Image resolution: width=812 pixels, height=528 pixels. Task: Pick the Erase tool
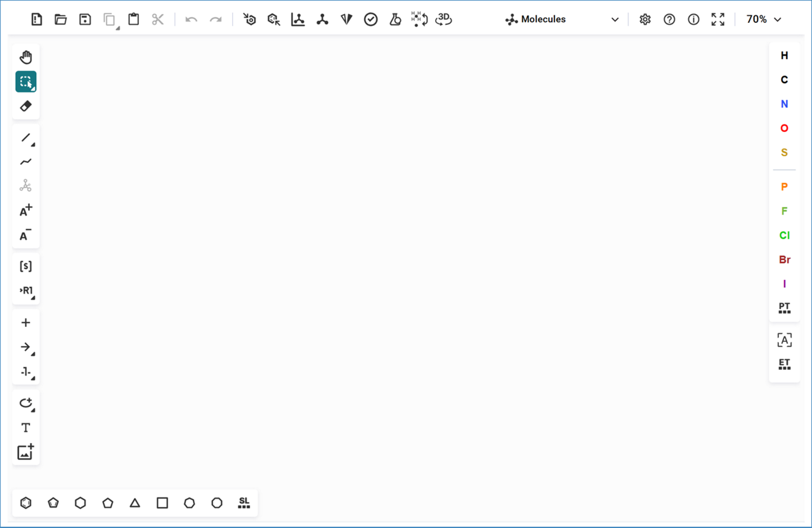(26, 106)
